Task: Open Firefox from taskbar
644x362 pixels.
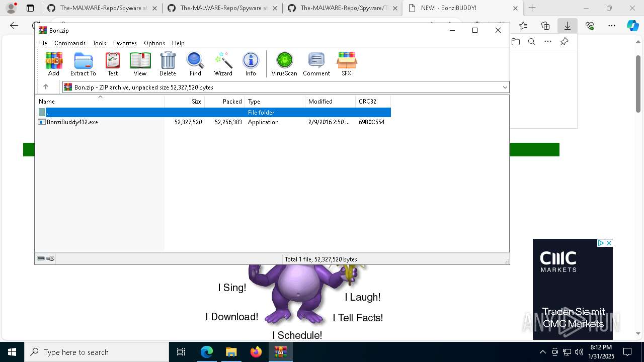Action: 256,352
